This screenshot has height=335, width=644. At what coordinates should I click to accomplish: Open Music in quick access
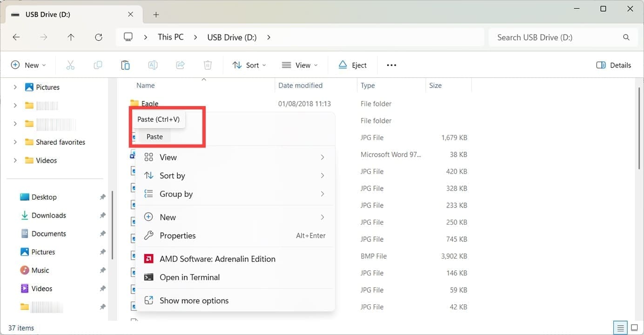tap(40, 270)
